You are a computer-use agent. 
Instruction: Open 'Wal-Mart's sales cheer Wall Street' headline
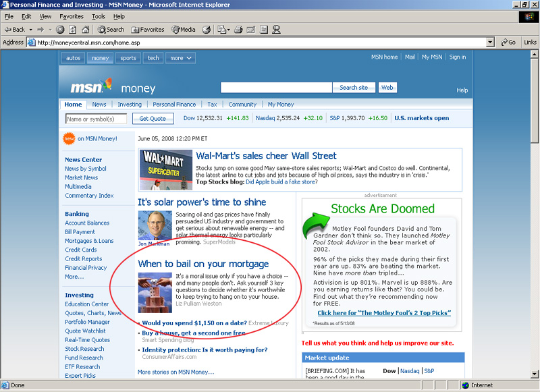266,156
